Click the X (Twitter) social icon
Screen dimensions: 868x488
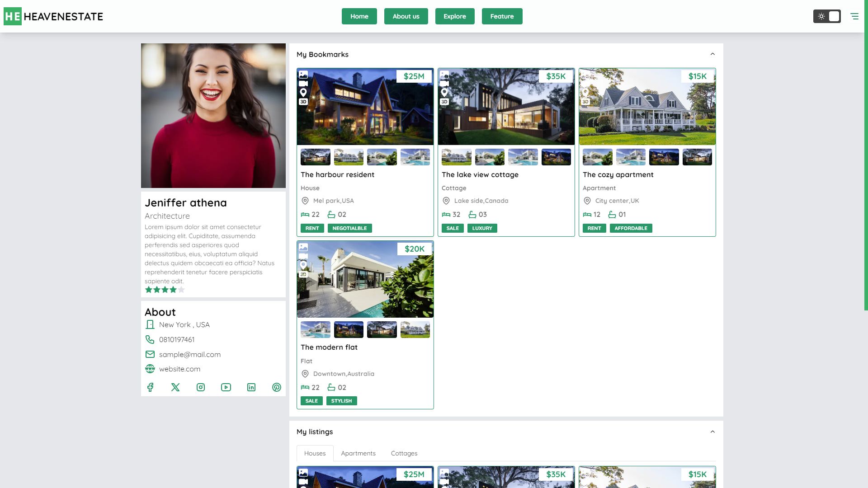click(x=175, y=387)
